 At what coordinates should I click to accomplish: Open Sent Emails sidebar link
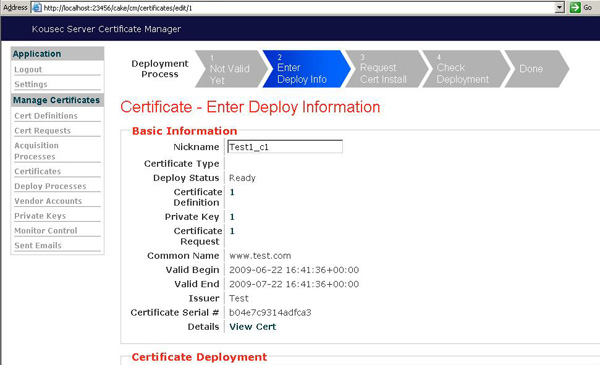click(38, 246)
